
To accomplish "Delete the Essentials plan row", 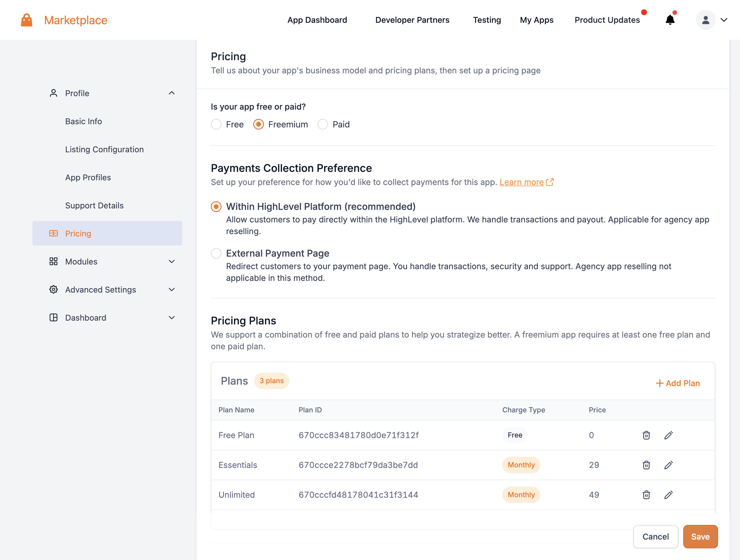I will [646, 465].
